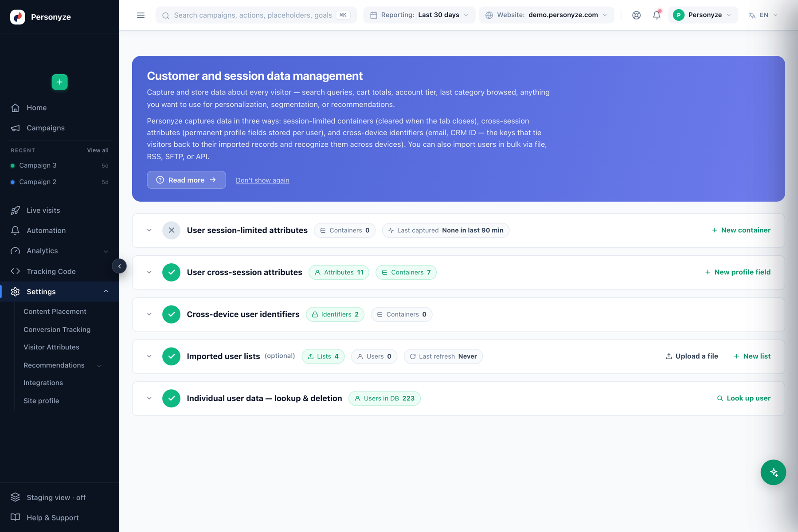
Task: Click the User session-limited attributes X status icon
Action: point(171,230)
